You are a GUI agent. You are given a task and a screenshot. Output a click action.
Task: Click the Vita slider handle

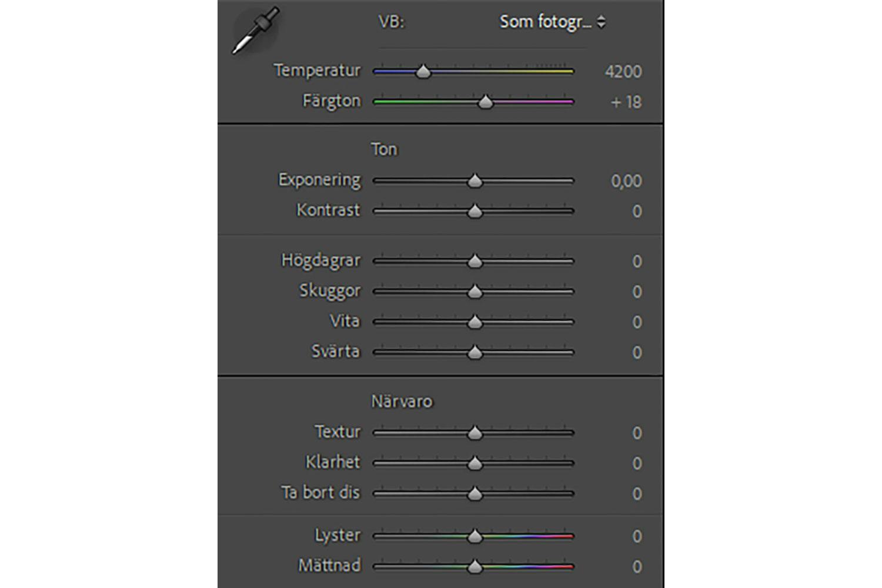(x=475, y=322)
